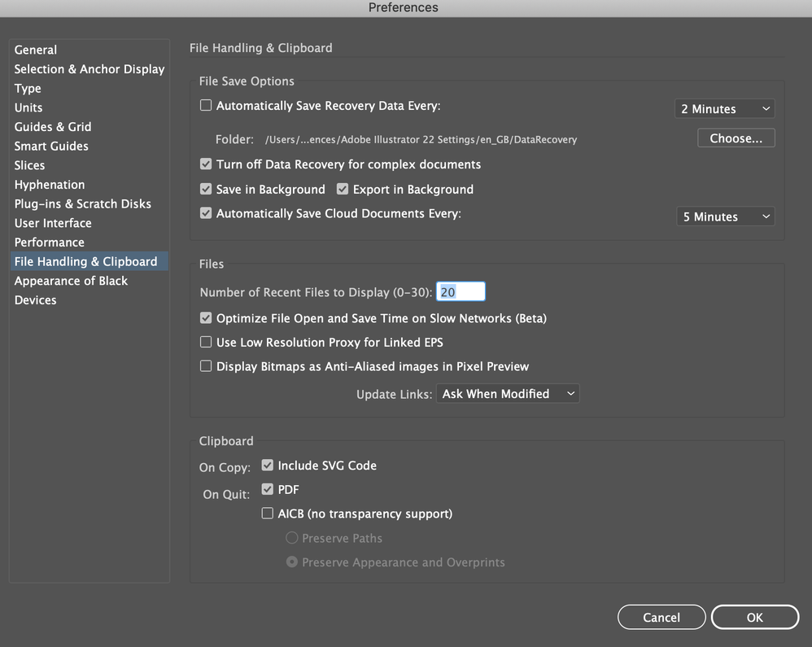Uncheck the PDF clipboard option

pos(268,490)
